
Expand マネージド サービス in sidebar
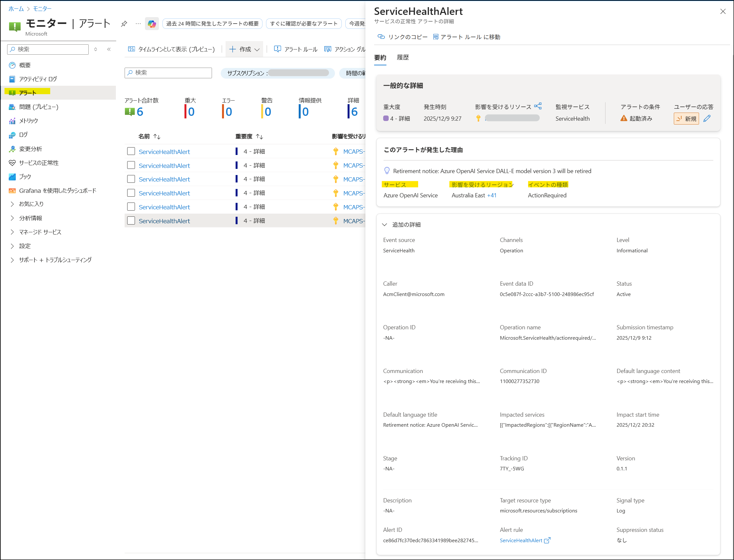tap(12, 232)
